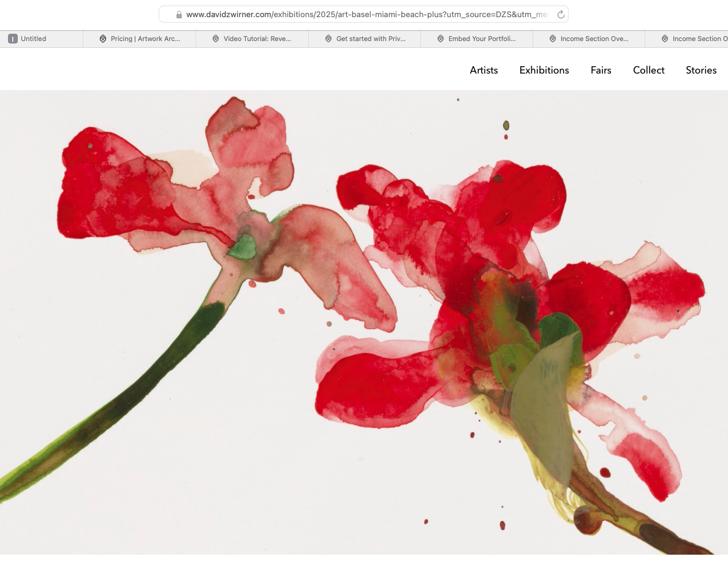Click the favicon on Income Section Ove... tab
Viewport: 728px width, 570px height.
pos(553,39)
